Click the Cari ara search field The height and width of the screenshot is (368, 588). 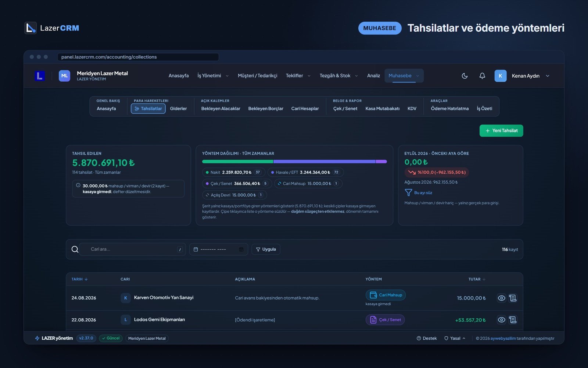(132, 249)
